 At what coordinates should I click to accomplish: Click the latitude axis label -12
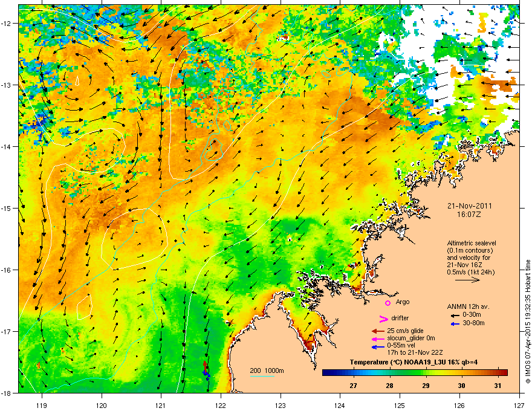[7, 23]
